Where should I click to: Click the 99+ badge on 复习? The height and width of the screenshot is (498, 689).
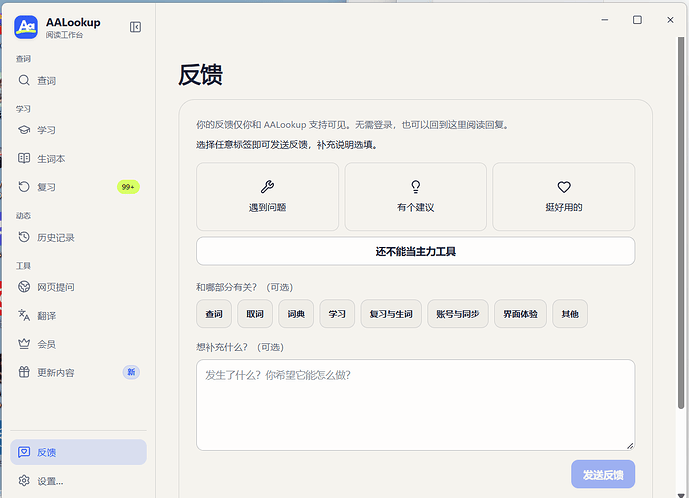tap(128, 187)
